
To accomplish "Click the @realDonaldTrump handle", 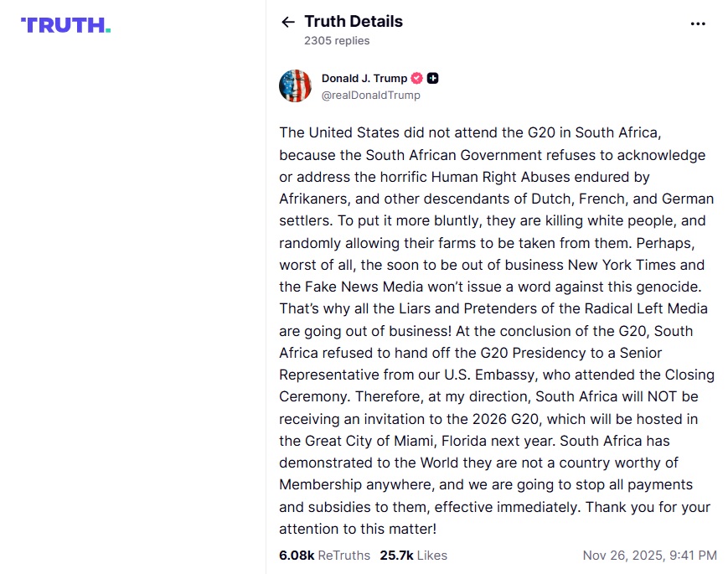I will pos(370,95).
